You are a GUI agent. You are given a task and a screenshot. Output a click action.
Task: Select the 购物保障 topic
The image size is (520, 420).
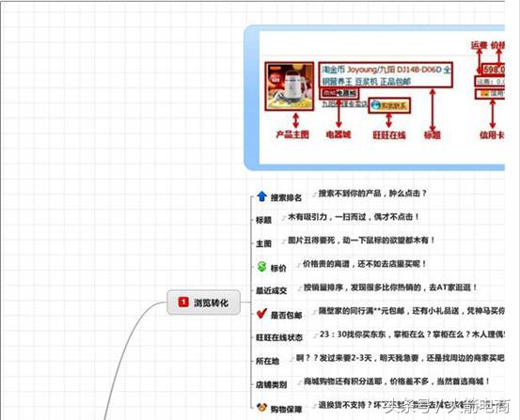click(x=286, y=410)
